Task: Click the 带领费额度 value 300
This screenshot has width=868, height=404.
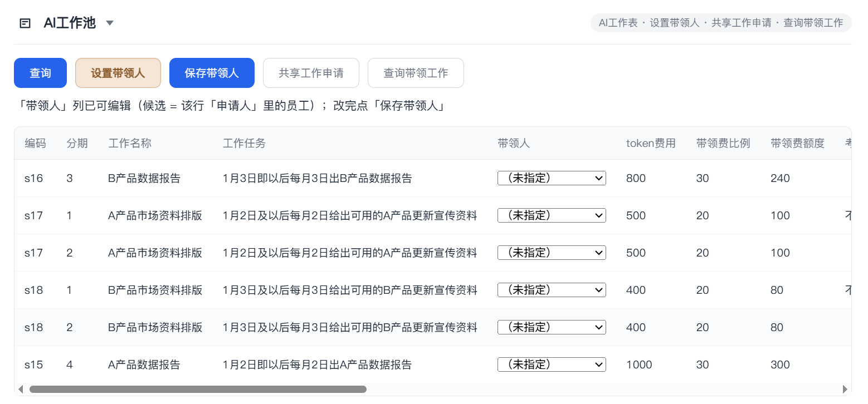Action: pos(781,364)
